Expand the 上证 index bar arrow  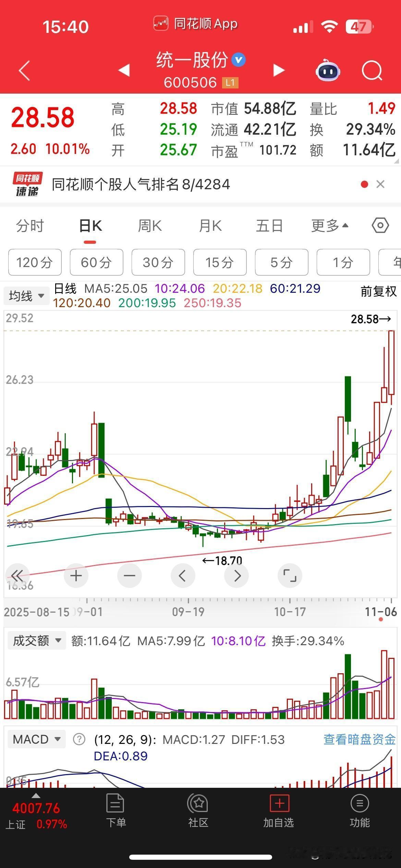pyautogui.click(x=36, y=796)
